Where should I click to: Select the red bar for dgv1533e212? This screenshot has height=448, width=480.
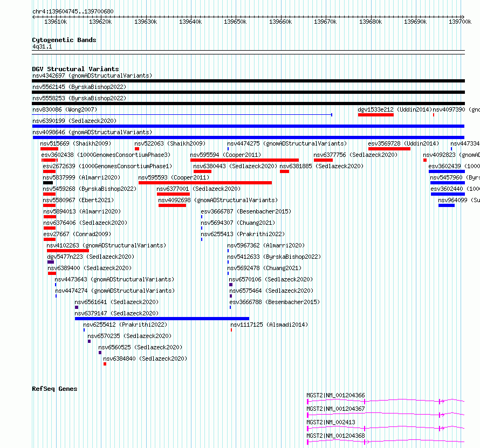375,115
